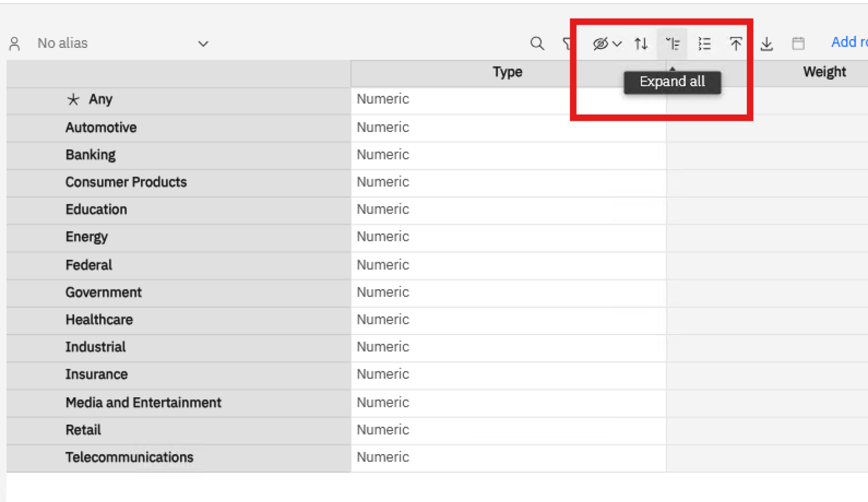Select the Telecommunications row

pos(179,458)
